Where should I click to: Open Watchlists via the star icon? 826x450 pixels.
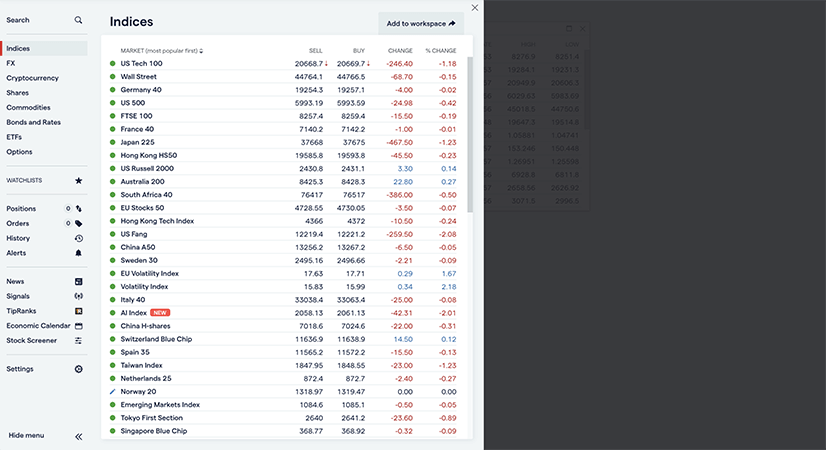[79, 181]
